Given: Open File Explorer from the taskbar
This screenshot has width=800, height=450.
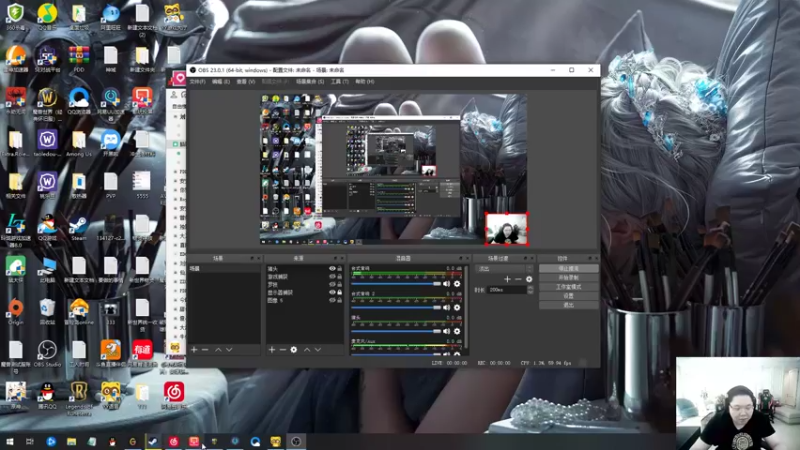Looking at the screenshot, I should coord(71,441).
